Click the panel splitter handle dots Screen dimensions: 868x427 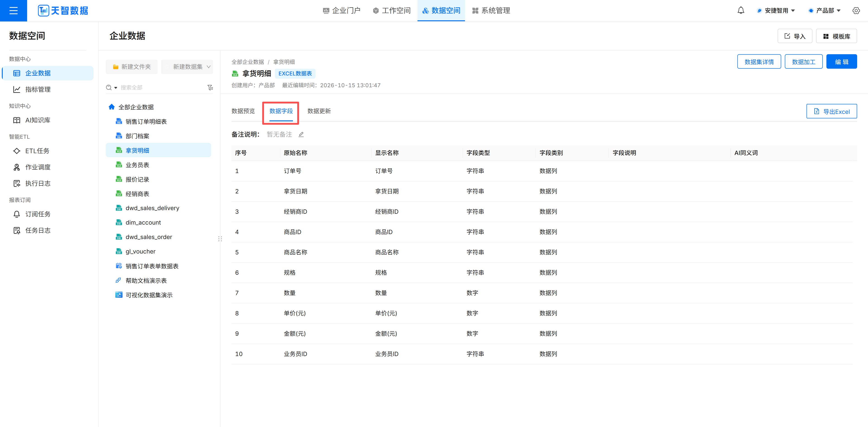click(220, 239)
